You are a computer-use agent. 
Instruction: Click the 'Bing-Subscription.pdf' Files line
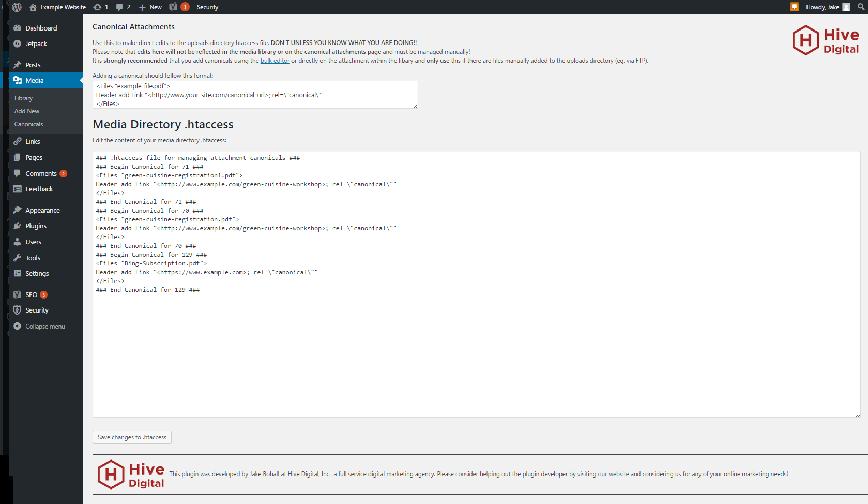(151, 263)
